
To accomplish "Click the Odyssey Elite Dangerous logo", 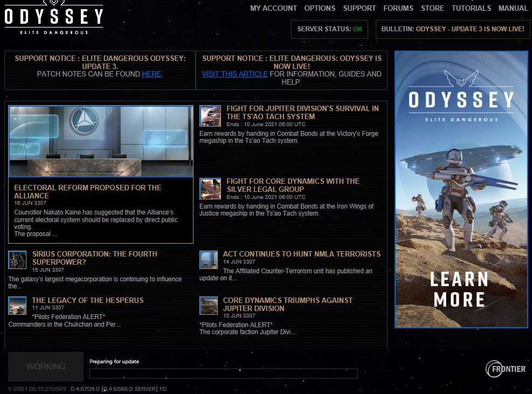I will coord(53,18).
